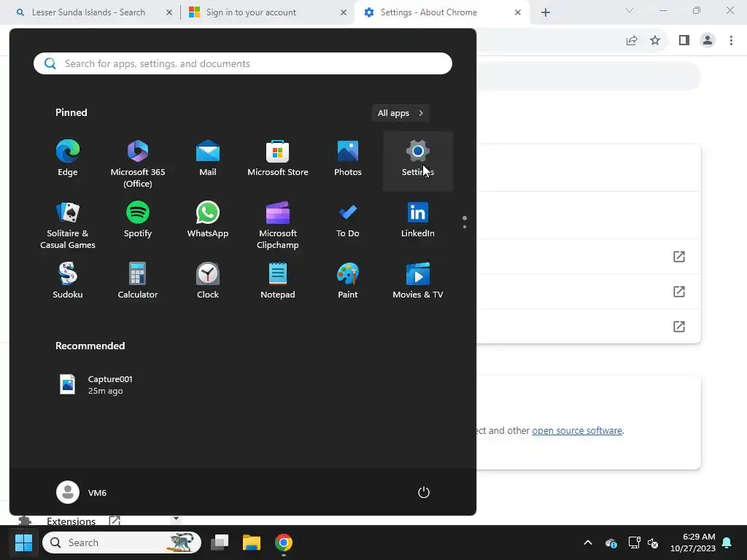Open the Chrome profile avatar menu
This screenshot has width=747, height=560.
click(708, 41)
